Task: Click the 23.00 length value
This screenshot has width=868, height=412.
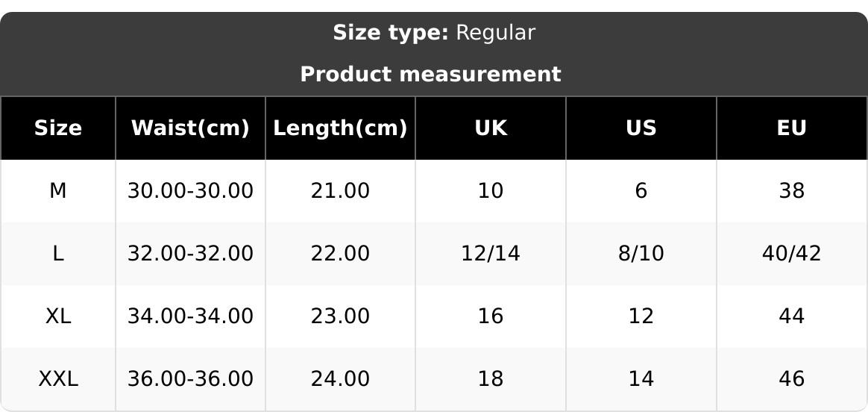Action: point(340,316)
